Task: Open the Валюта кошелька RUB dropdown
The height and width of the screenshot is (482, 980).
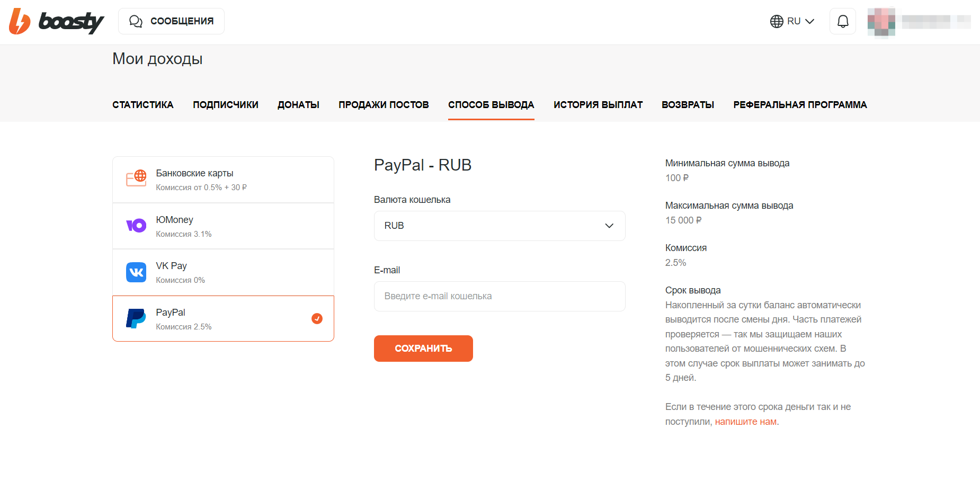Action: [x=500, y=226]
